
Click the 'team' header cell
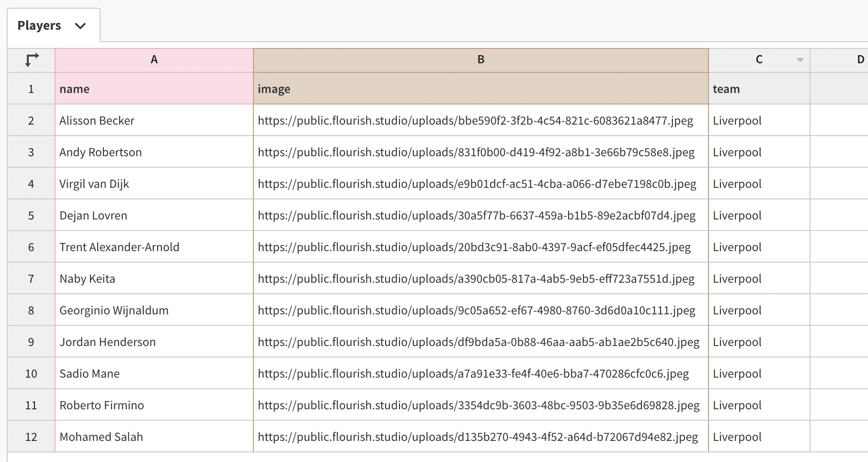tap(759, 89)
